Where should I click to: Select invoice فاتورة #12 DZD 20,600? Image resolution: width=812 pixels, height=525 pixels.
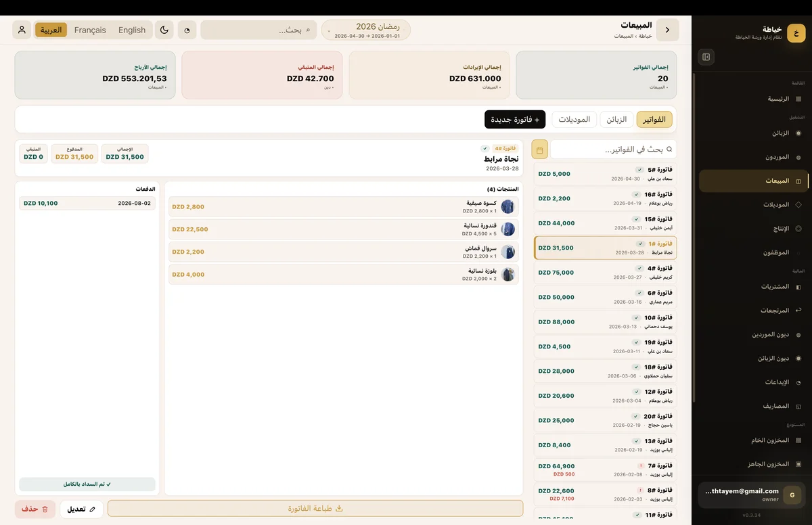pyautogui.click(x=605, y=396)
